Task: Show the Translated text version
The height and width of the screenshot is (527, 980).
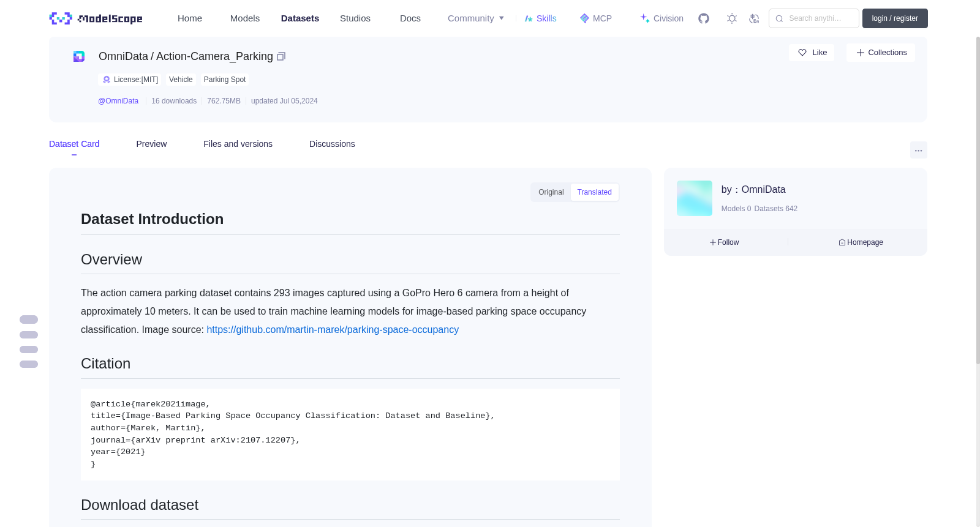Action: [x=594, y=192]
